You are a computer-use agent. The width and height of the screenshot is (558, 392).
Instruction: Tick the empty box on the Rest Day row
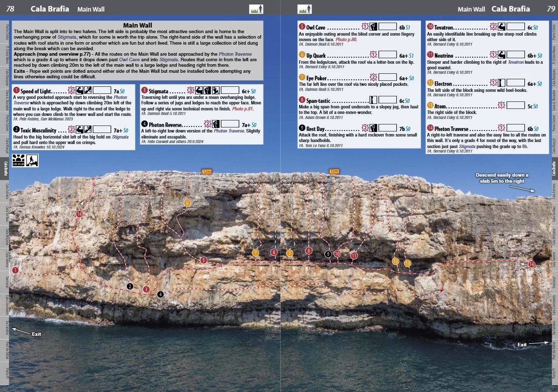(x=387, y=129)
